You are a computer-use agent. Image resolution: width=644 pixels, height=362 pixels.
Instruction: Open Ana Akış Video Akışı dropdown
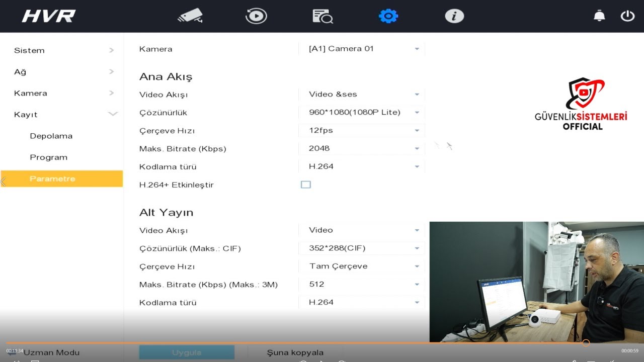pyautogui.click(x=362, y=94)
